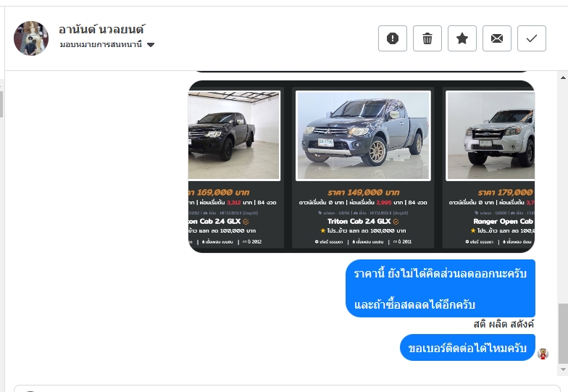Click the report spam exclamation icon

tap(393, 38)
